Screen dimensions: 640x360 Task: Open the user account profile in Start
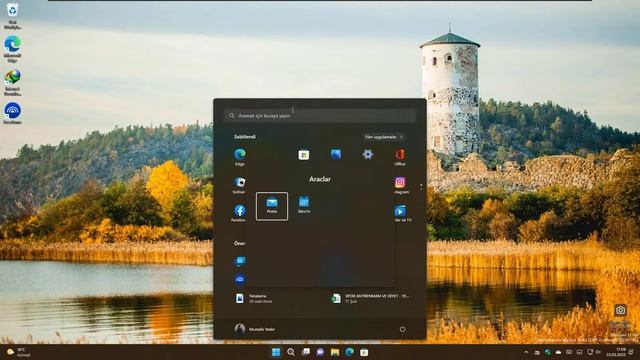coord(255,329)
